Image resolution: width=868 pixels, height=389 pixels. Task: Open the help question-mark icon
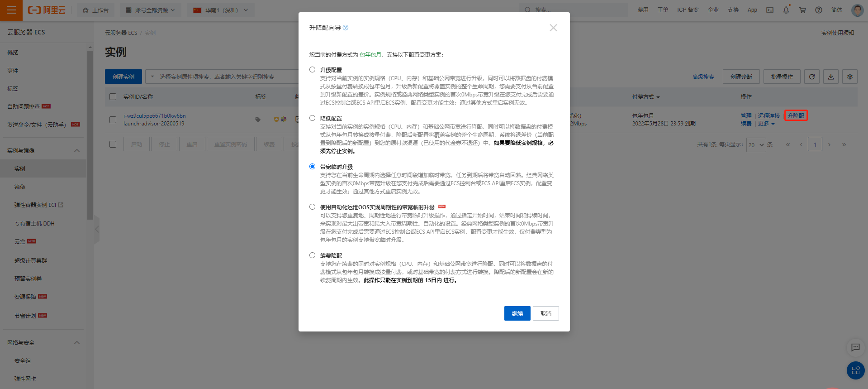click(x=819, y=10)
